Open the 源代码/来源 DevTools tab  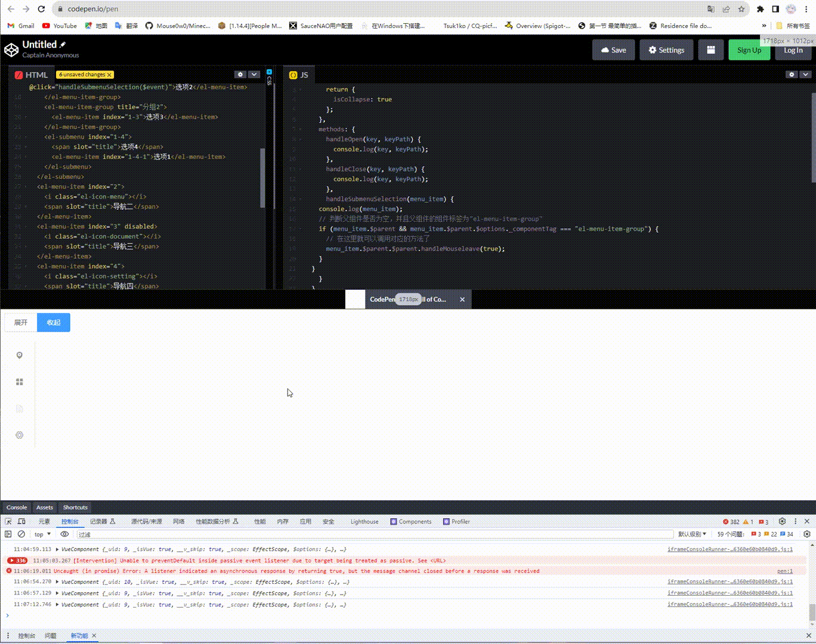(x=147, y=522)
